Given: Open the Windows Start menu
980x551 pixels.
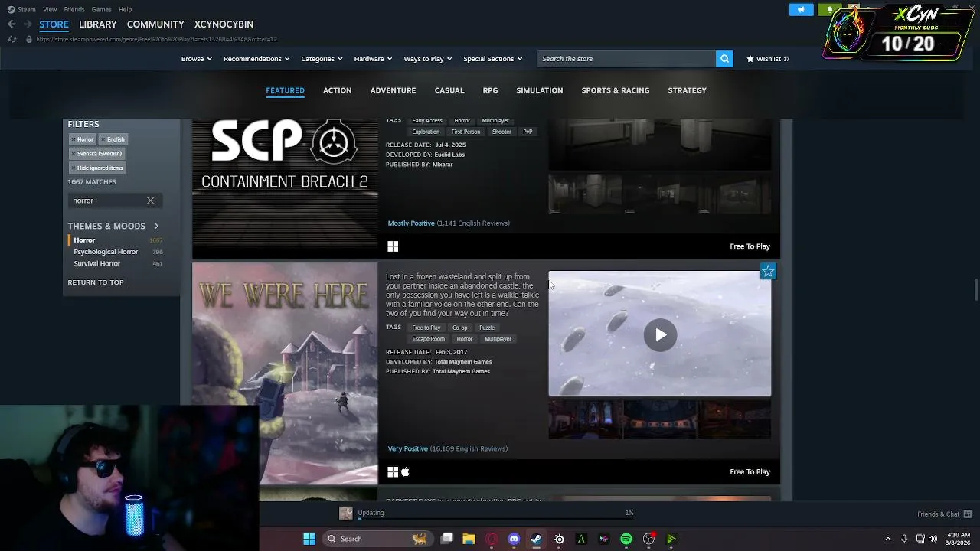Looking at the screenshot, I should pos(309,539).
